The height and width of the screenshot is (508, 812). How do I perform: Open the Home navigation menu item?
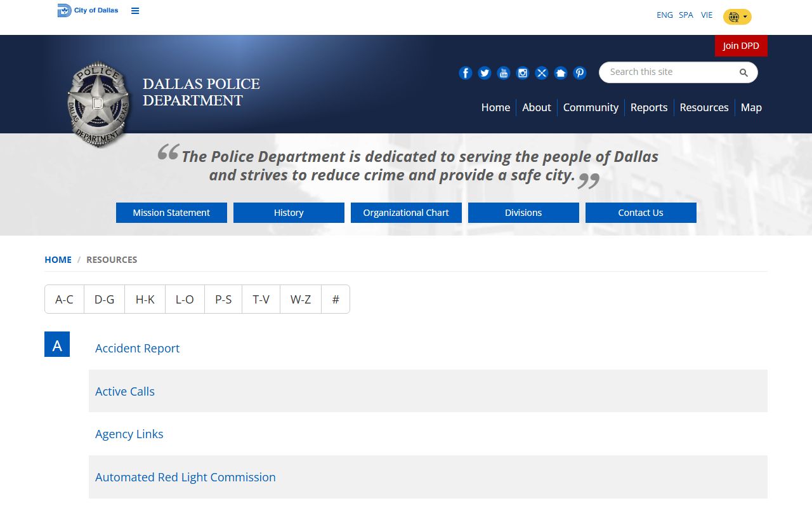[x=495, y=107]
